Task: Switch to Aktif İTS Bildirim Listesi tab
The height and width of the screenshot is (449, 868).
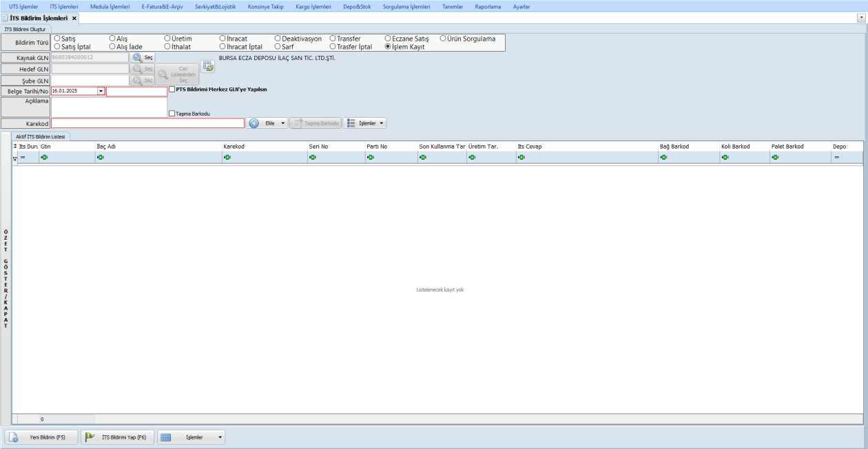Action: [40, 137]
